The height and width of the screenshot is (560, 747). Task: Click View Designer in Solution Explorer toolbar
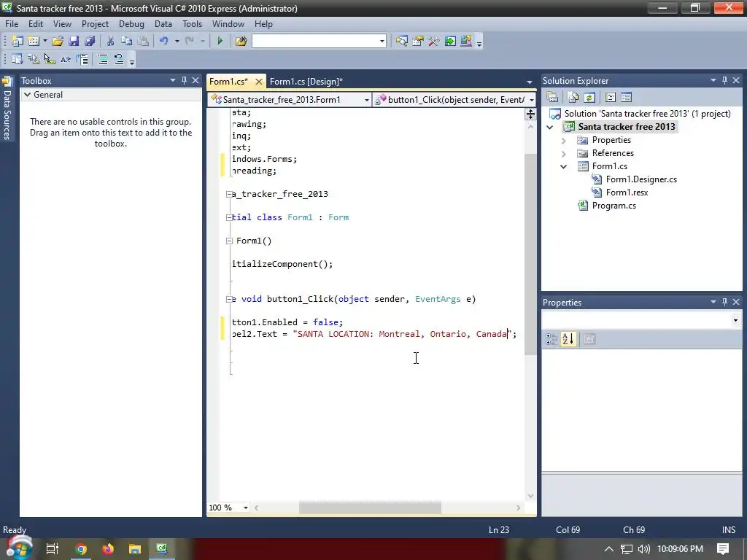(626, 97)
